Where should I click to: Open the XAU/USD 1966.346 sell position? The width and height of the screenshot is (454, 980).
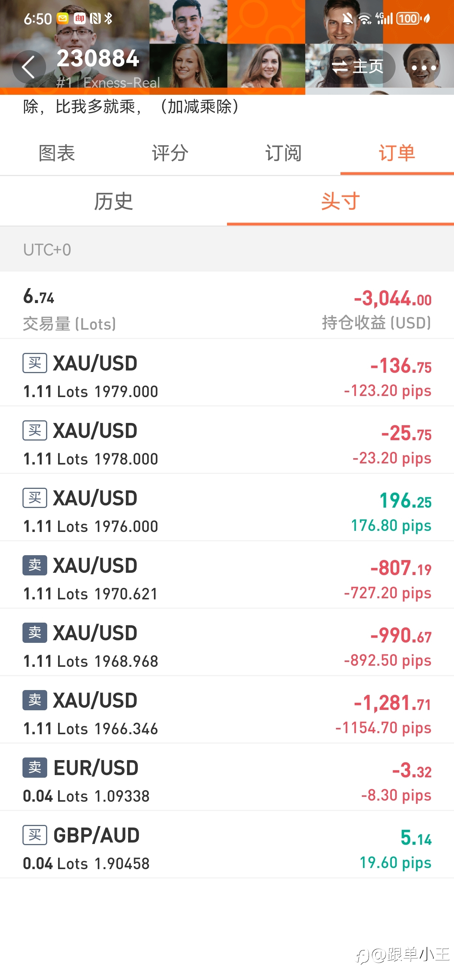227,710
